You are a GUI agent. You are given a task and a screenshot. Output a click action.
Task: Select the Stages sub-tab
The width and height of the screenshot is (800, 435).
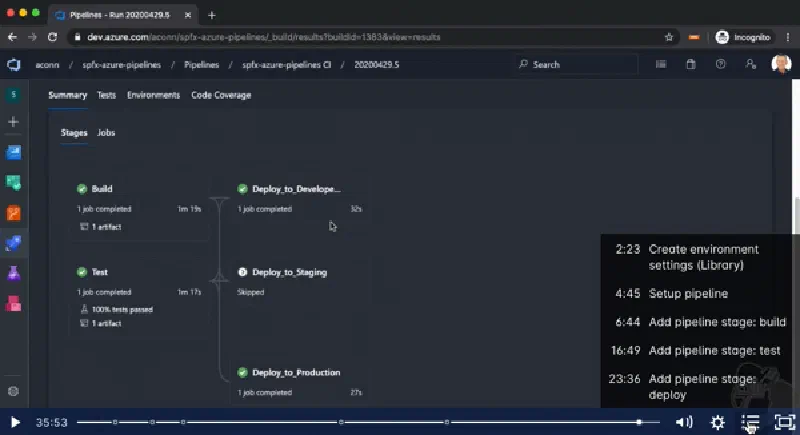(74, 133)
